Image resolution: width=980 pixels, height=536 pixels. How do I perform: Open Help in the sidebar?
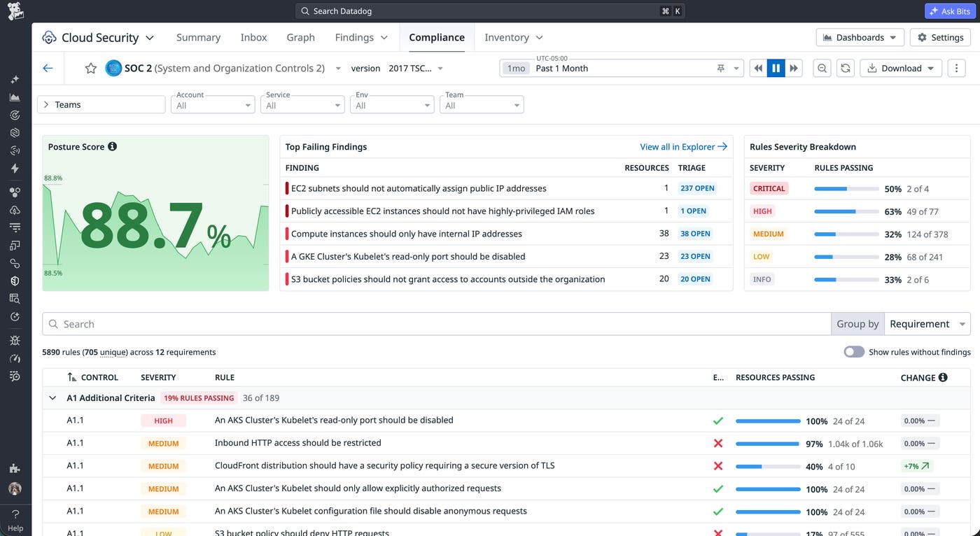tap(15, 521)
